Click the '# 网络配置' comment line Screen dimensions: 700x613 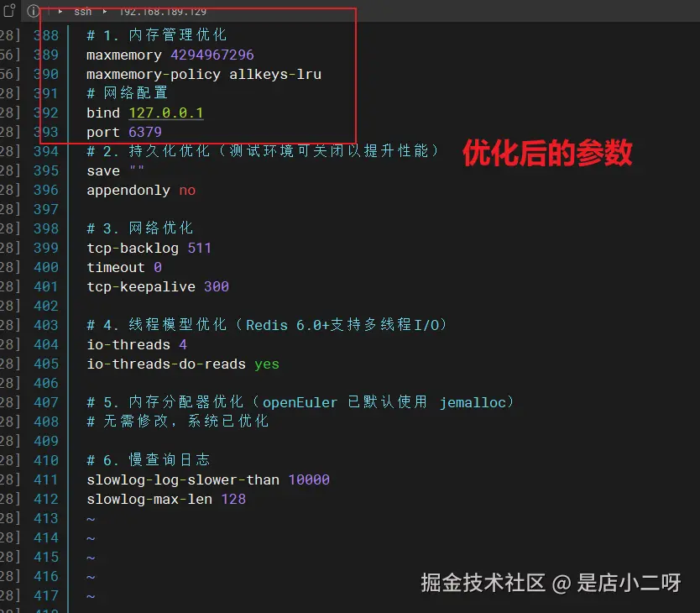(128, 93)
